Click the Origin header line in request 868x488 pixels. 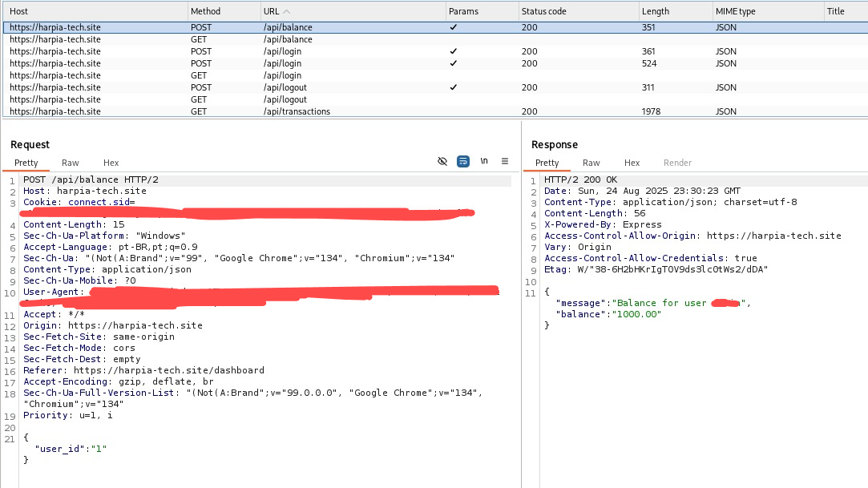tap(113, 325)
